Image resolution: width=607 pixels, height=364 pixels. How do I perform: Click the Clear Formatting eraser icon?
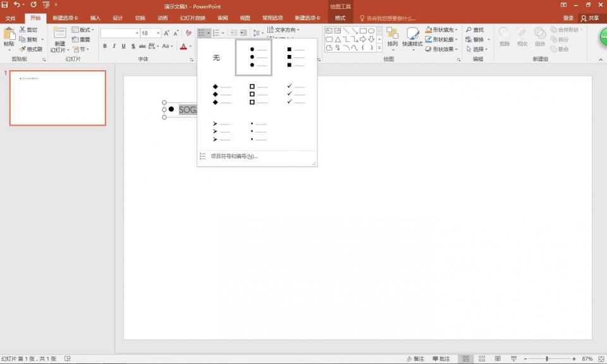tap(188, 33)
